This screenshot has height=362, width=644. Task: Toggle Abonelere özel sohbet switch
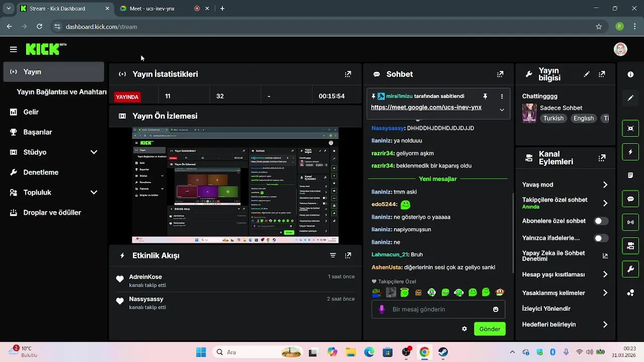[x=601, y=221]
